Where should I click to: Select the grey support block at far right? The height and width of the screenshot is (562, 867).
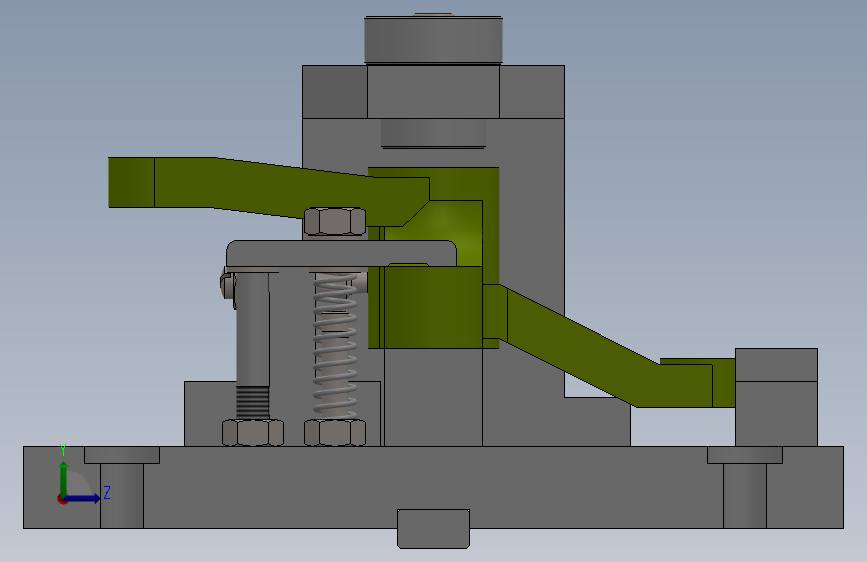(776, 397)
